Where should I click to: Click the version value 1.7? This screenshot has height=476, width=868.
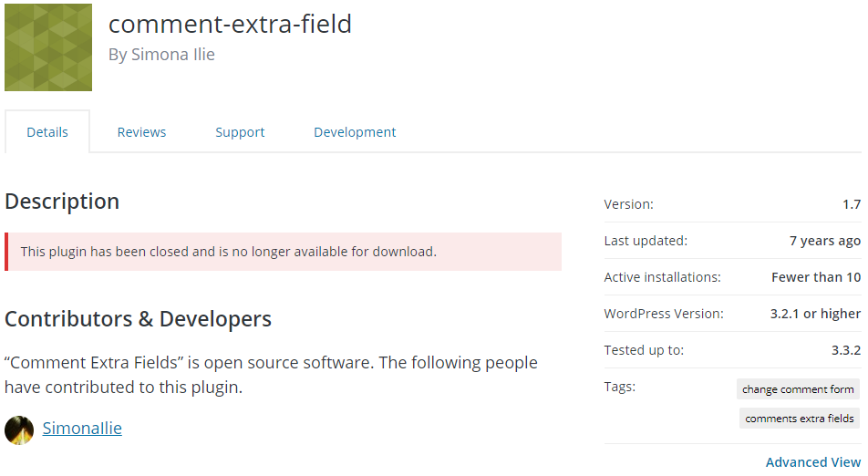point(852,204)
